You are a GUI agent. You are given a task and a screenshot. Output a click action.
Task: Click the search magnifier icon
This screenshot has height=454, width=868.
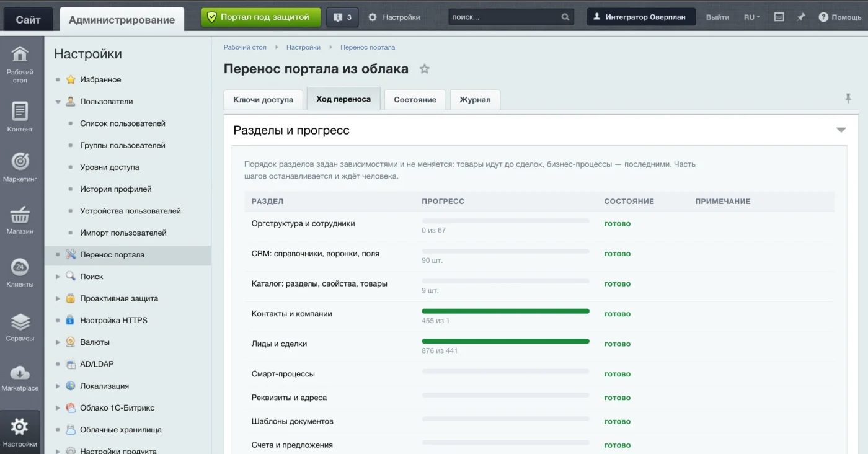point(565,17)
